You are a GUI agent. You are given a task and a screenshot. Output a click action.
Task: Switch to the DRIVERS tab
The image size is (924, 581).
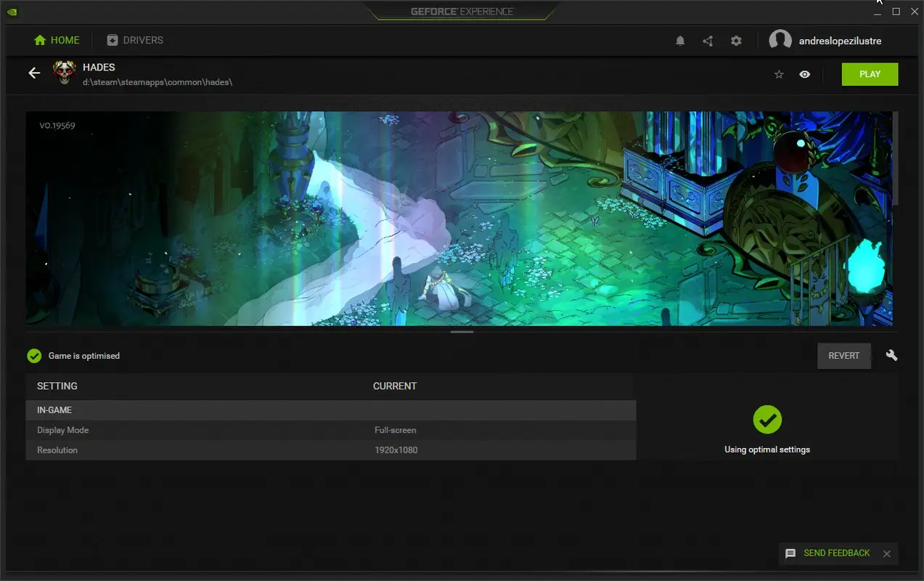pyautogui.click(x=135, y=40)
